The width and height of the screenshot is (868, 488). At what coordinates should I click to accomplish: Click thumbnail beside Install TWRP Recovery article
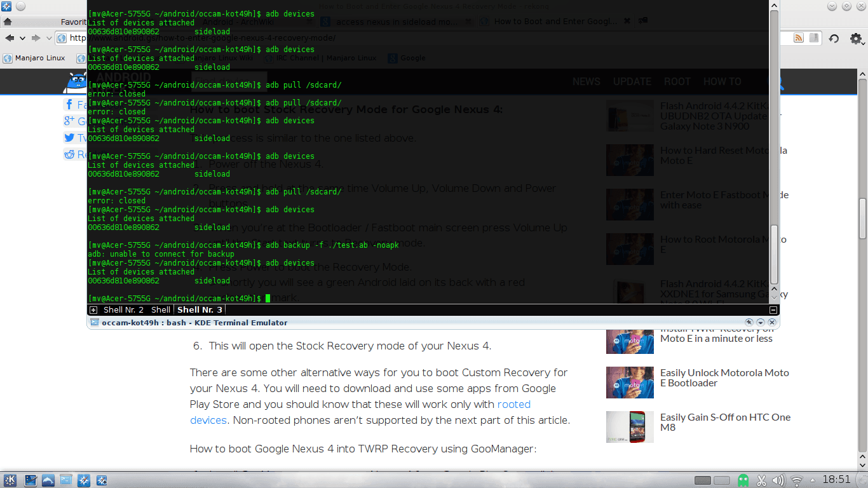(x=630, y=341)
